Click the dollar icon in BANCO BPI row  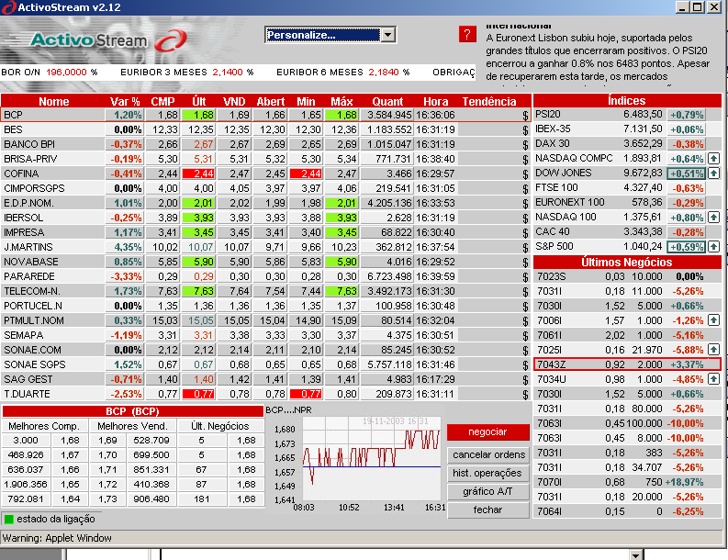[525, 145]
